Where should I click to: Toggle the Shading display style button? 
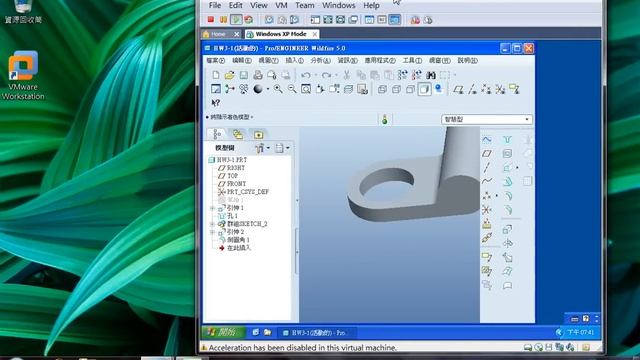[x=424, y=89]
